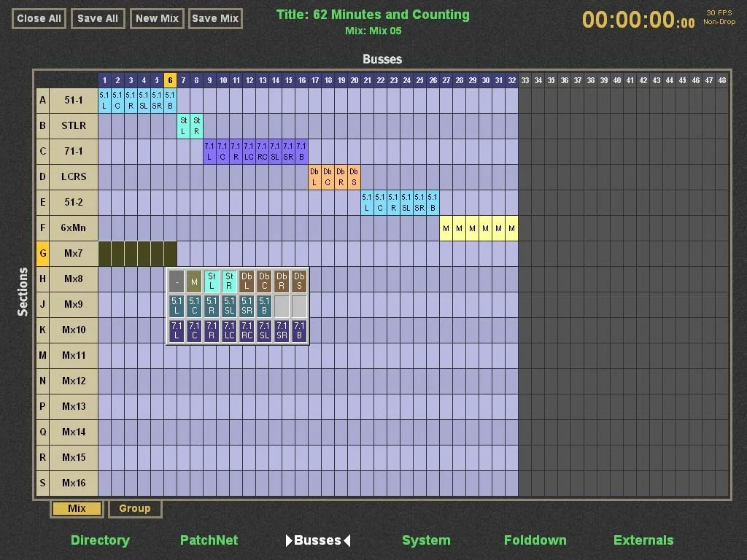Viewport: 747px width, 560px height.
Task: Click section name STLR
Action: (74, 125)
